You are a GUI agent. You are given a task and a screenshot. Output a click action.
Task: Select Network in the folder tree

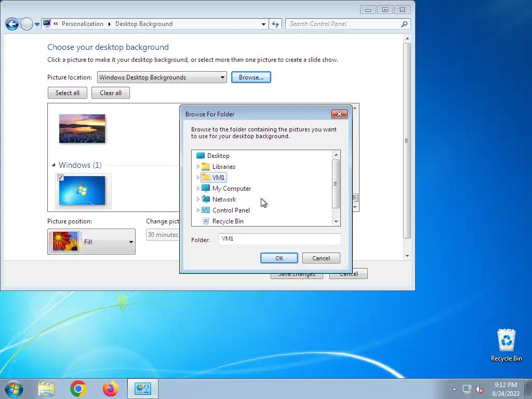224,199
